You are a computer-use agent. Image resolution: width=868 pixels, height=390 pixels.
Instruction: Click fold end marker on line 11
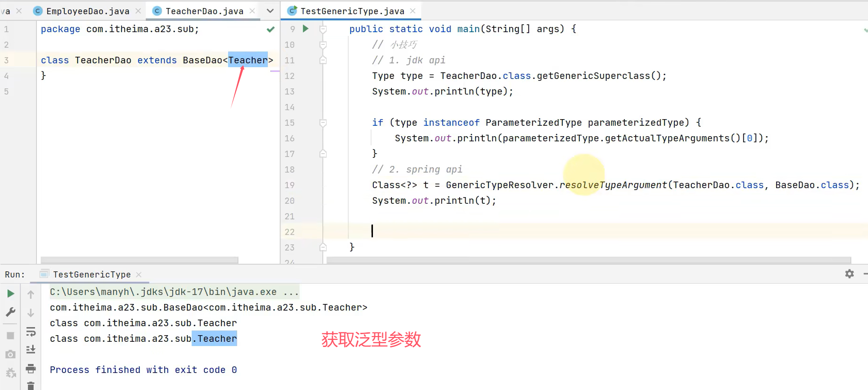pyautogui.click(x=323, y=60)
